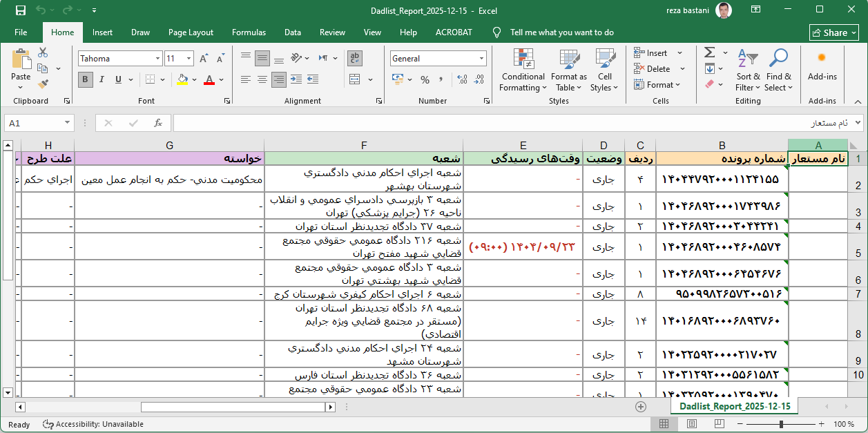Screen dimensions: 868x433
Task: Open the Sort & Filter dropdown
Action: coord(748,70)
